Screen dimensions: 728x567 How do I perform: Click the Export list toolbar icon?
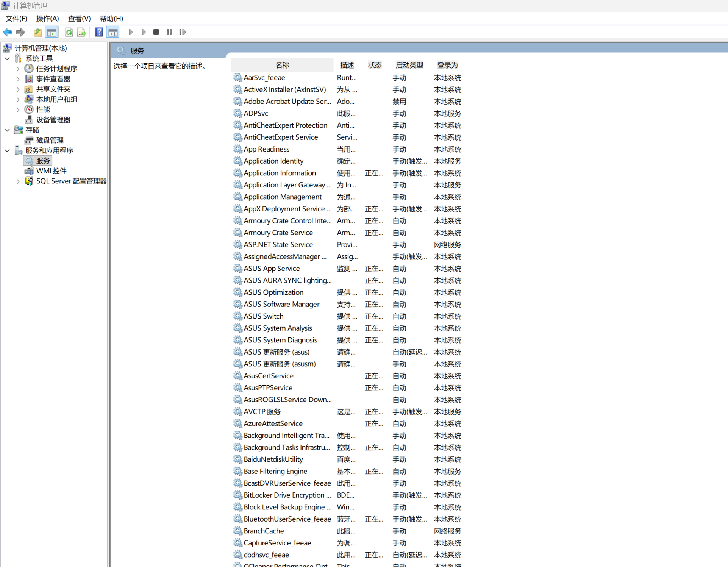coord(81,32)
